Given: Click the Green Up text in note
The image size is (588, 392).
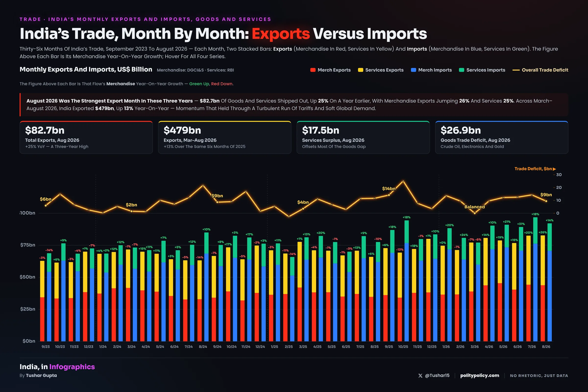Looking at the screenshot, I should 199,84.
